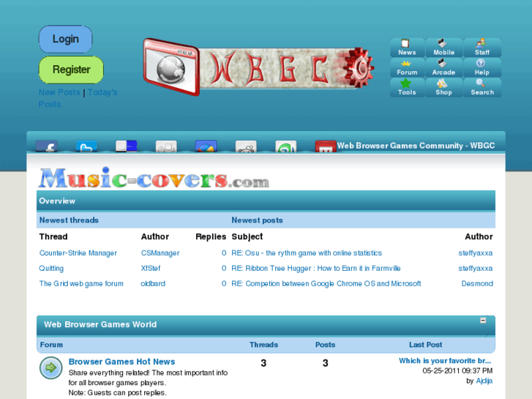Image resolution: width=532 pixels, height=399 pixels.
Task: Open News from the icon menu
Action: point(407,48)
